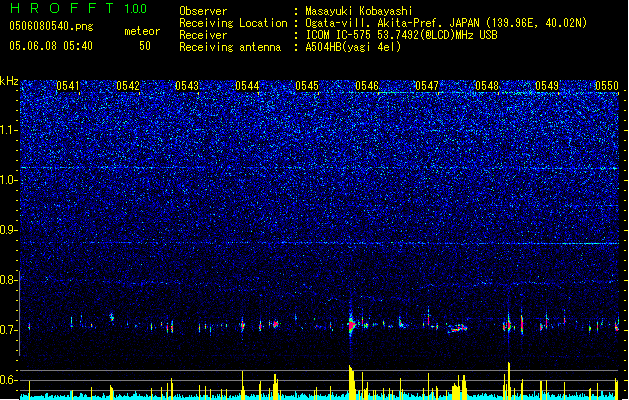This screenshot has width=629, height=400.
Task: Click the meteor count value 50
Action: click(145, 46)
